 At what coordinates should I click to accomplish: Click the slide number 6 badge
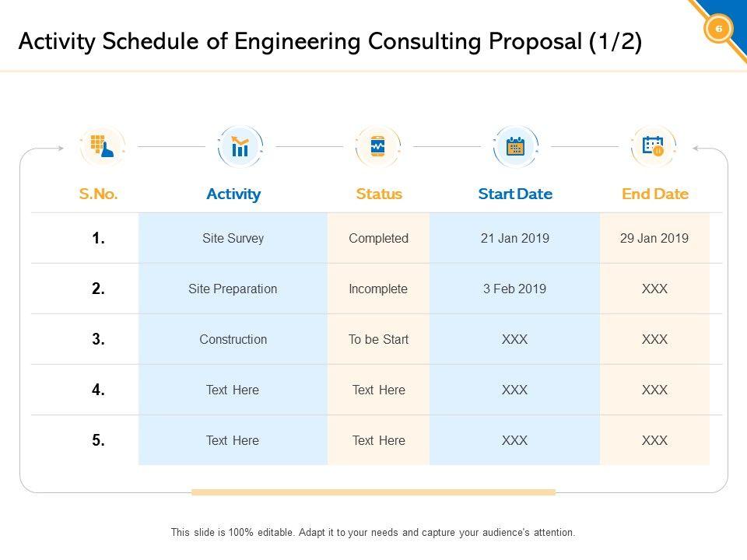718,29
